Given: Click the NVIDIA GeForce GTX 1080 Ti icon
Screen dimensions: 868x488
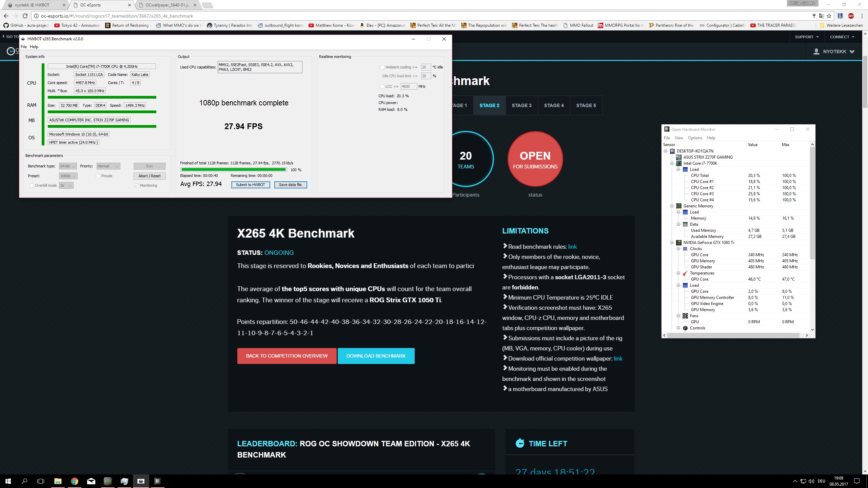Looking at the screenshot, I should (679, 243).
